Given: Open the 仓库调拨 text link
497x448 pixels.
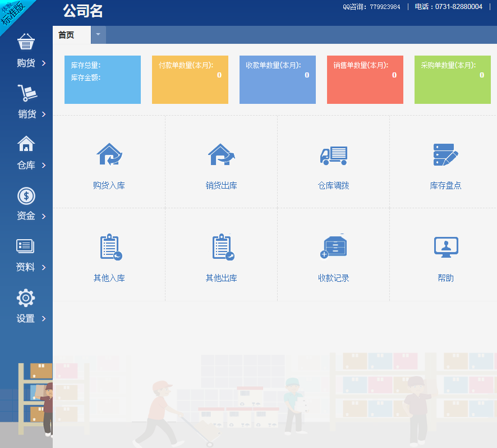Looking at the screenshot, I should (333, 185).
